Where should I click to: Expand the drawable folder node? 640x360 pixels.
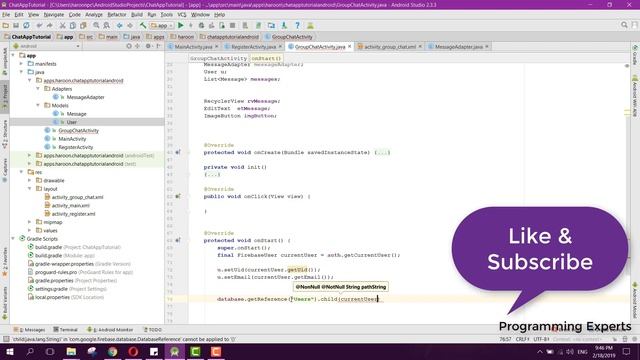click(x=29, y=180)
